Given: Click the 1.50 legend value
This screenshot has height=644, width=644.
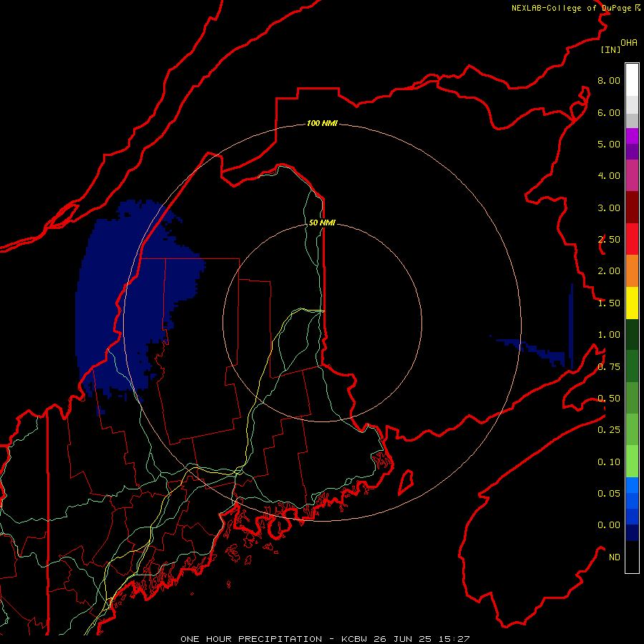Looking at the screenshot, I should pyautogui.click(x=609, y=303).
